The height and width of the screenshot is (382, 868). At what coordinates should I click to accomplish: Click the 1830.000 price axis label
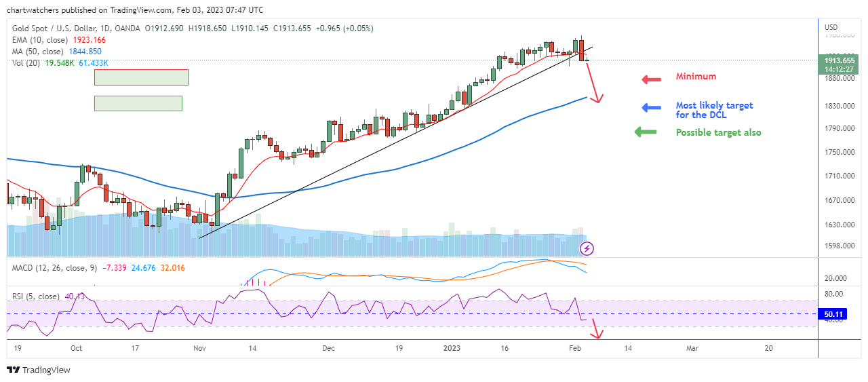tap(839, 107)
